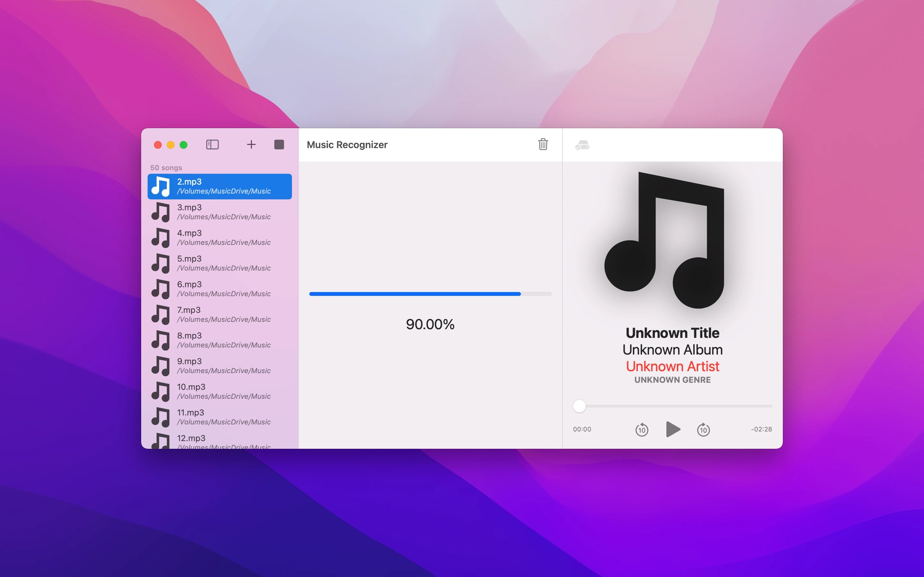Click the music note icon beside 9.mp3
This screenshot has width=924, height=577.
click(161, 365)
